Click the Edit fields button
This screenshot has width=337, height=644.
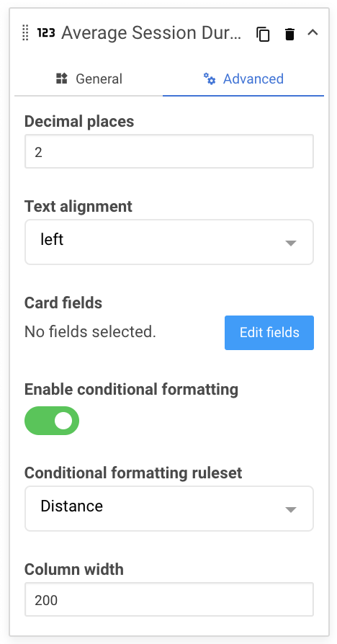click(x=269, y=333)
